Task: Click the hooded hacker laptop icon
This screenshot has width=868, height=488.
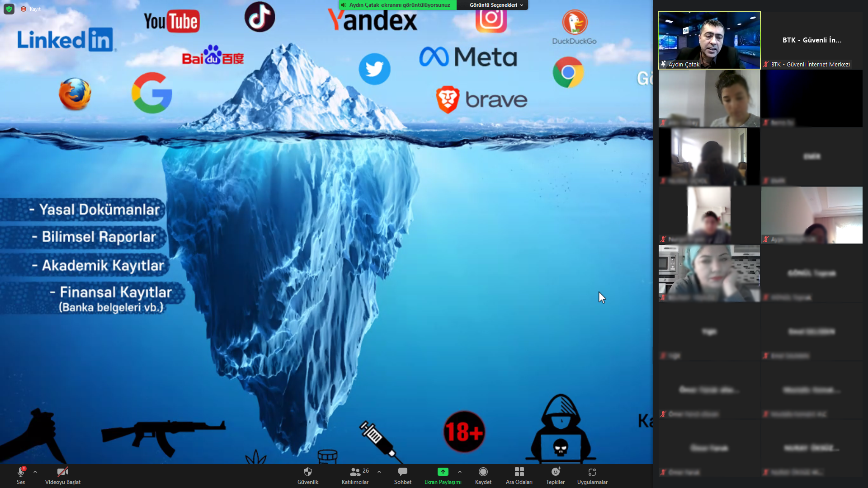Action: click(561, 428)
